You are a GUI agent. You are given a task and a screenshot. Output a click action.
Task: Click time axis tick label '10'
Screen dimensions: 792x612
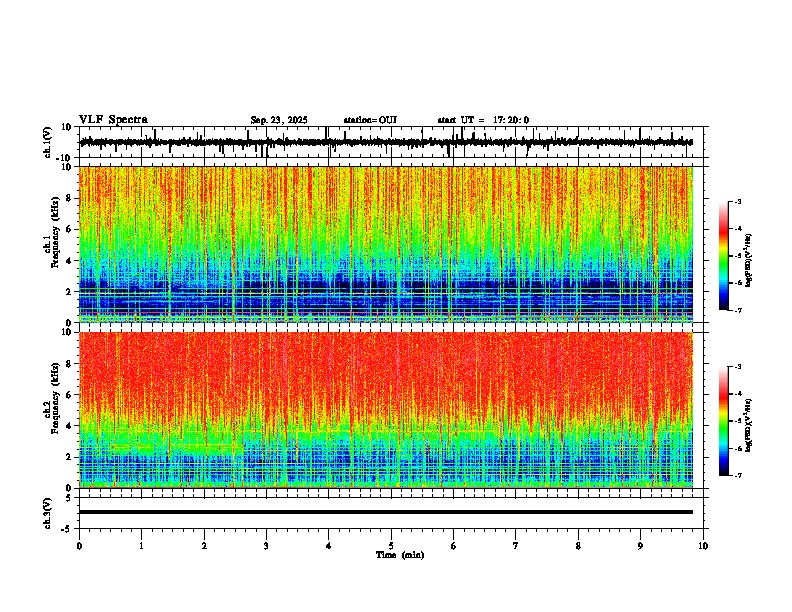tap(703, 546)
